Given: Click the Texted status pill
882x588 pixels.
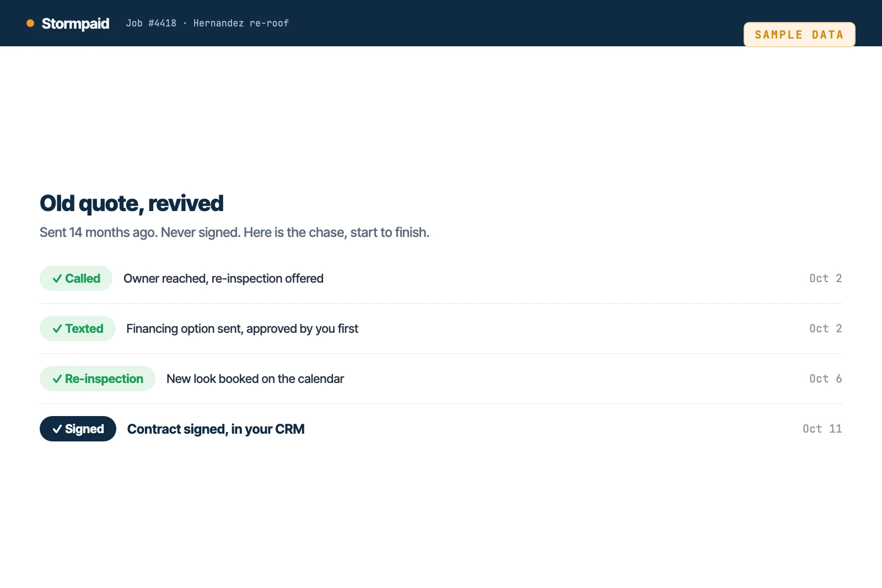Looking at the screenshot, I should click(x=78, y=328).
